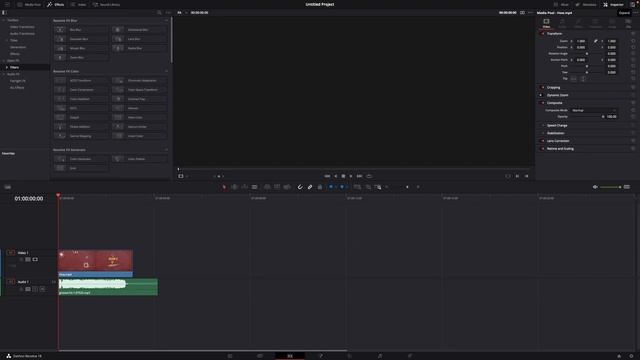640x360 pixels.
Task: Select Video Transitions in the toolbox
Action: [22, 27]
